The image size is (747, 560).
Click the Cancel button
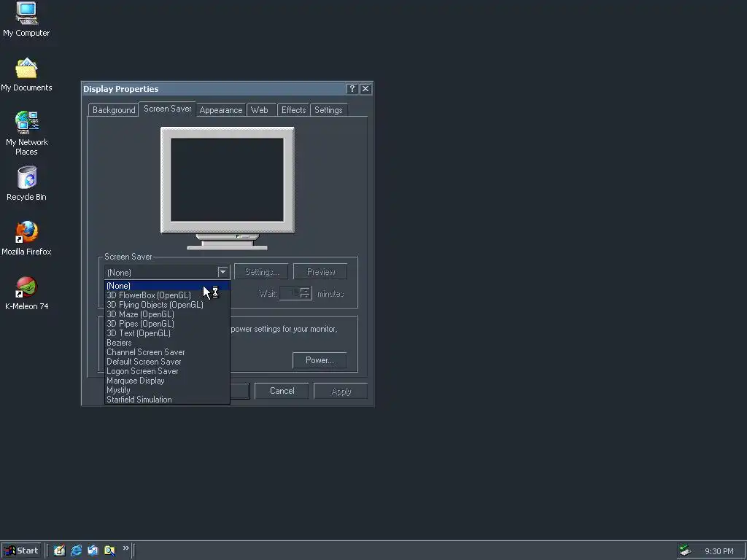[x=282, y=391]
